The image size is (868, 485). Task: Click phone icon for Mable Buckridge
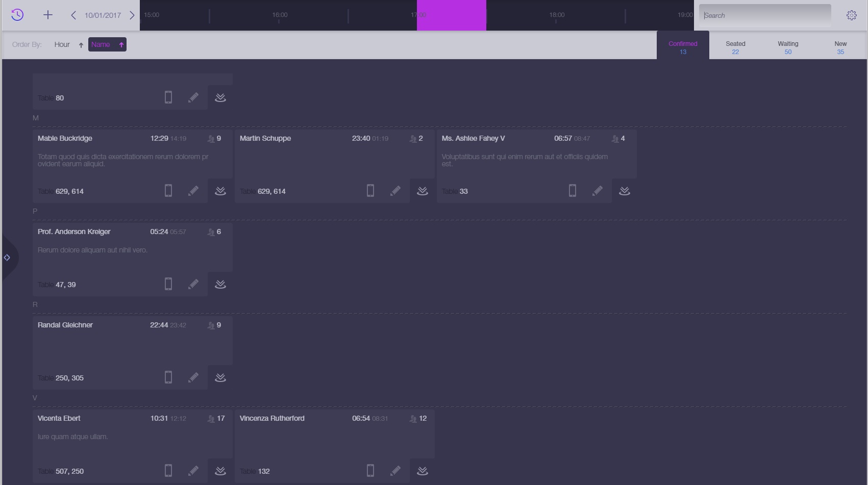[168, 191]
